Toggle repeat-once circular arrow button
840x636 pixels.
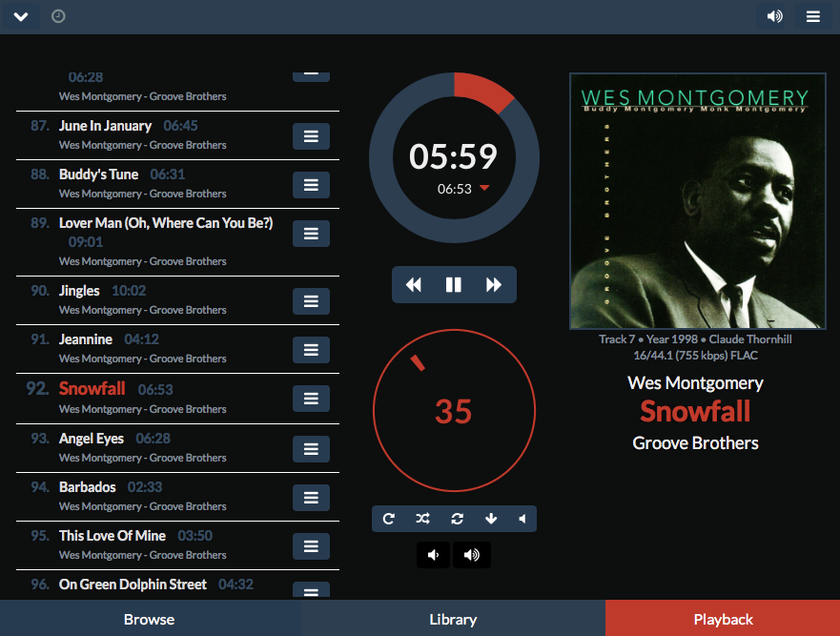tap(389, 519)
